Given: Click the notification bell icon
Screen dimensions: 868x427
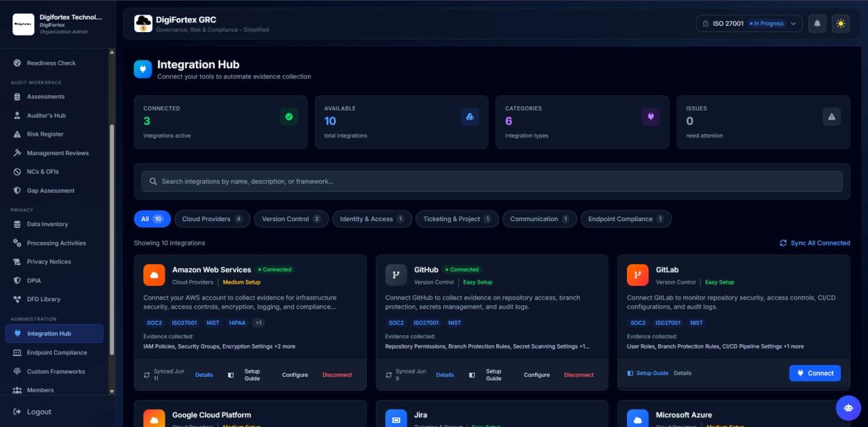Looking at the screenshot, I should pyautogui.click(x=817, y=24).
